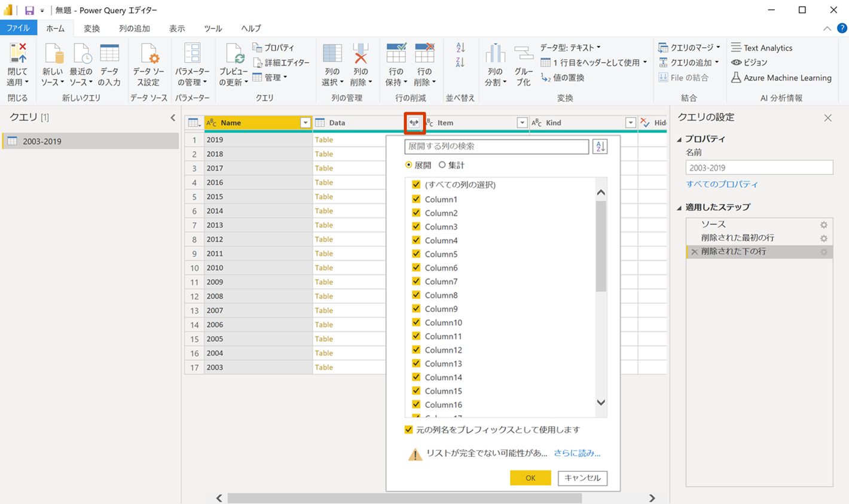Open the Name column filter dropdown
The width and height of the screenshot is (849, 504).
[x=305, y=123]
